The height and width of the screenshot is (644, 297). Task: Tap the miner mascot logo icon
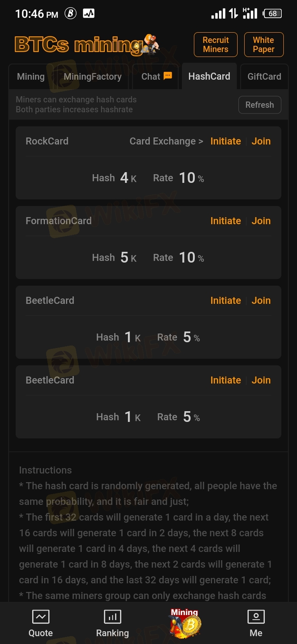click(x=151, y=44)
